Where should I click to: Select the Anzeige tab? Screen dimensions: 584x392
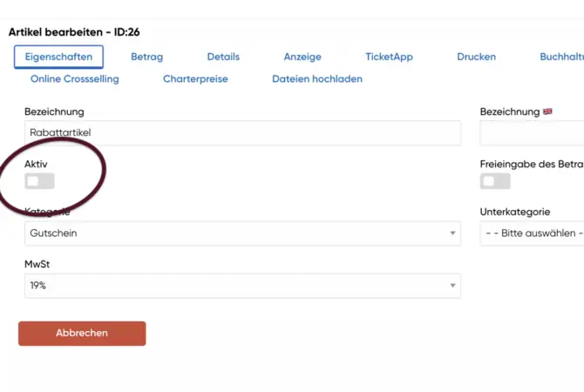click(x=302, y=57)
